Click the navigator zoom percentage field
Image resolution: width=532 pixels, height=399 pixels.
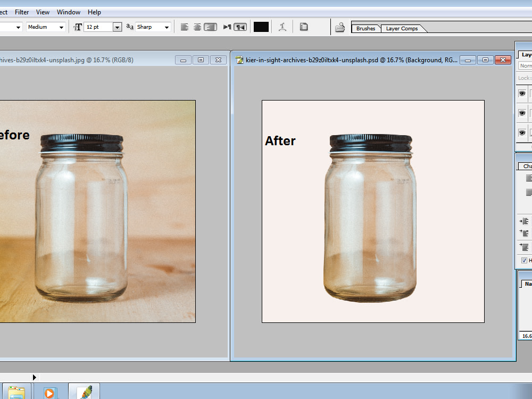tap(526, 336)
